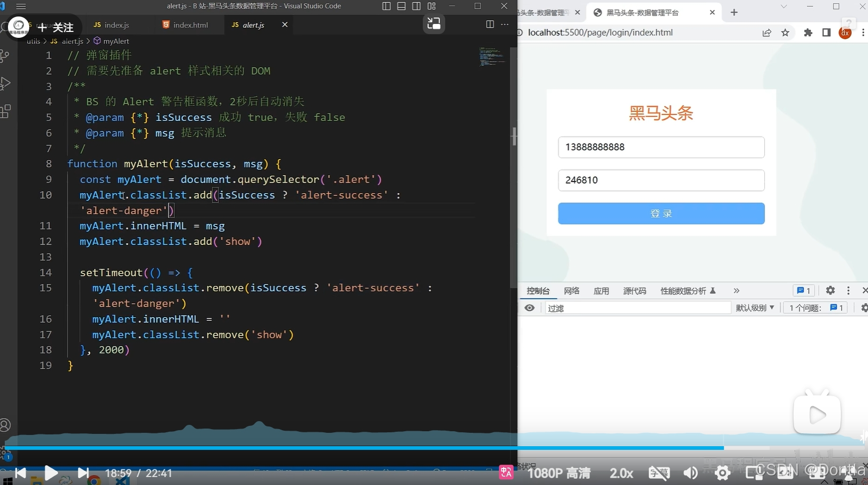868x485 pixels.
Task: Focus the phone number field 13888888888
Action: [661, 147]
